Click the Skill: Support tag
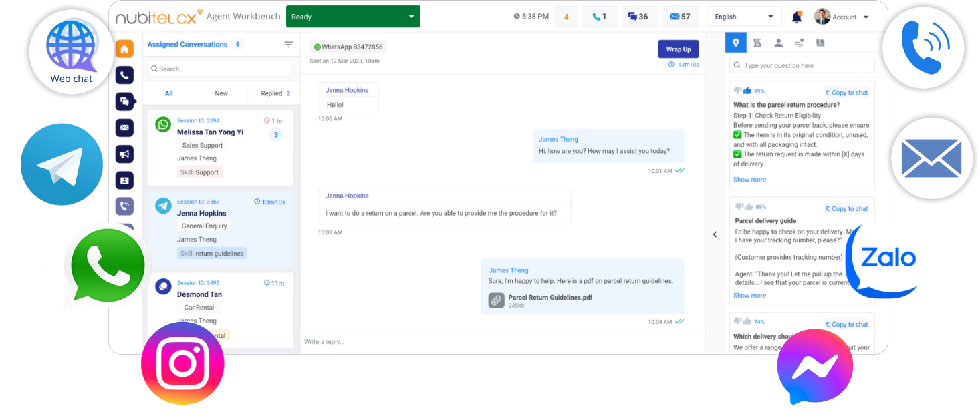This screenshot has width=980, height=420. click(x=201, y=172)
